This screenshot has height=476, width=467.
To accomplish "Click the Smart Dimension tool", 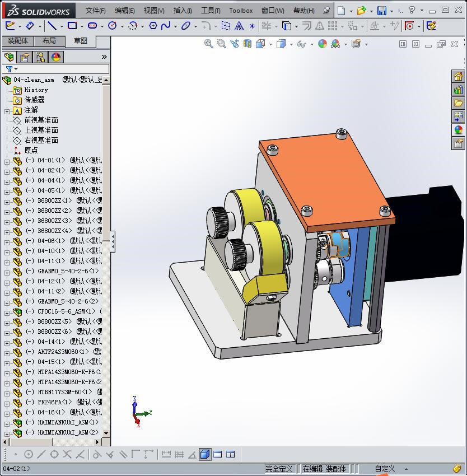I will pyautogui.click(x=30, y=26).
